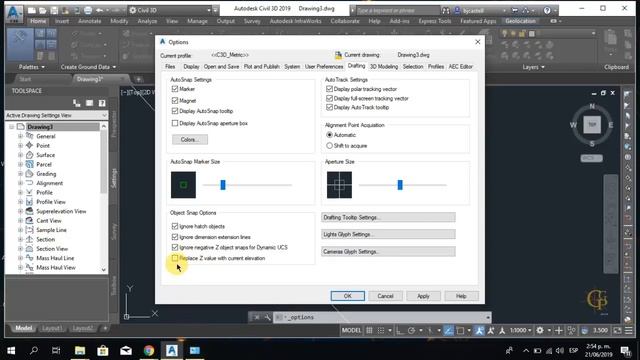This screenshot has height=360, width=640.
Task: Open File Explorer from the taskbar
Action: pyautogui.click(x=80, y=350)
